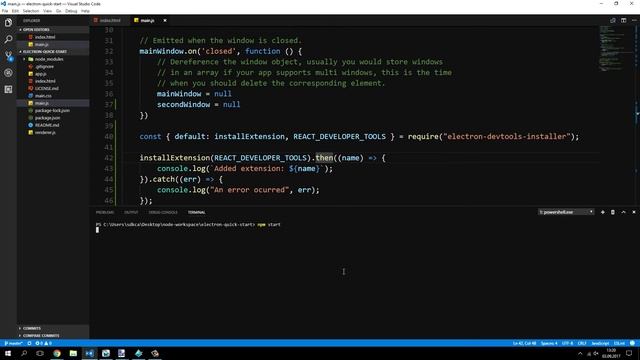Close the terminal panel
640x360 pixels.
(634, 212)
